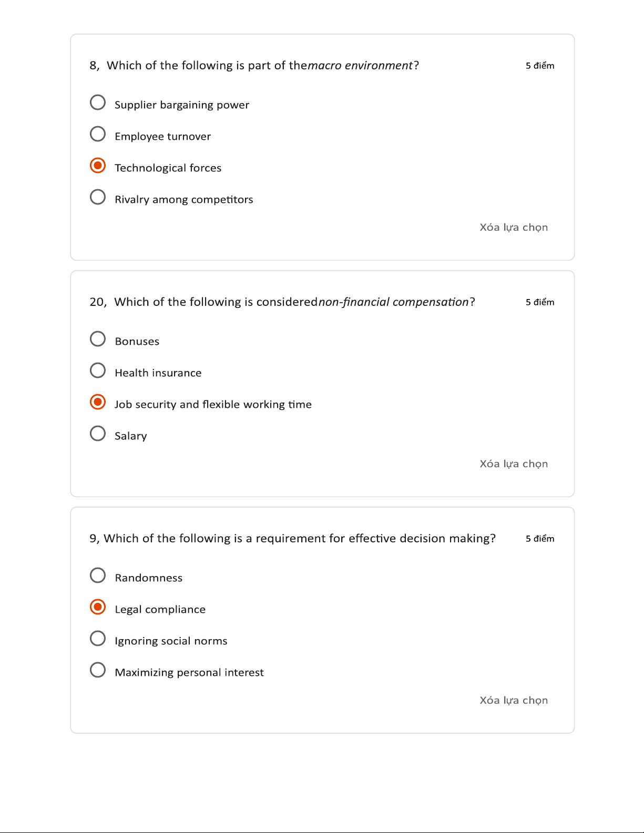Pick the Rivalry among competitors answer
The height and width of the screenshot is (833, 644).
click(98, 197)
